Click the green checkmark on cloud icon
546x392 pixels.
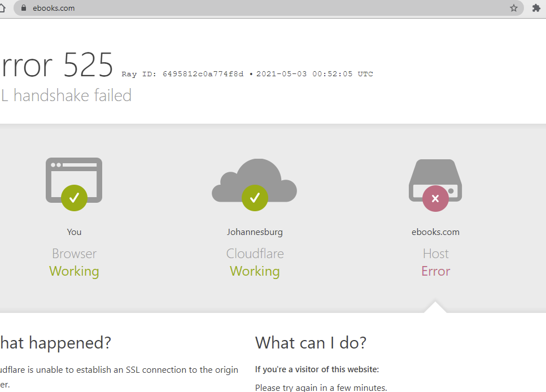255,198
